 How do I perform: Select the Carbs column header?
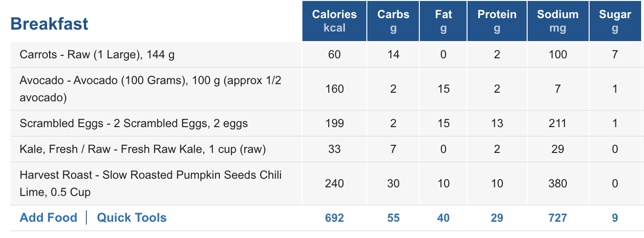(x=393, y=21)
